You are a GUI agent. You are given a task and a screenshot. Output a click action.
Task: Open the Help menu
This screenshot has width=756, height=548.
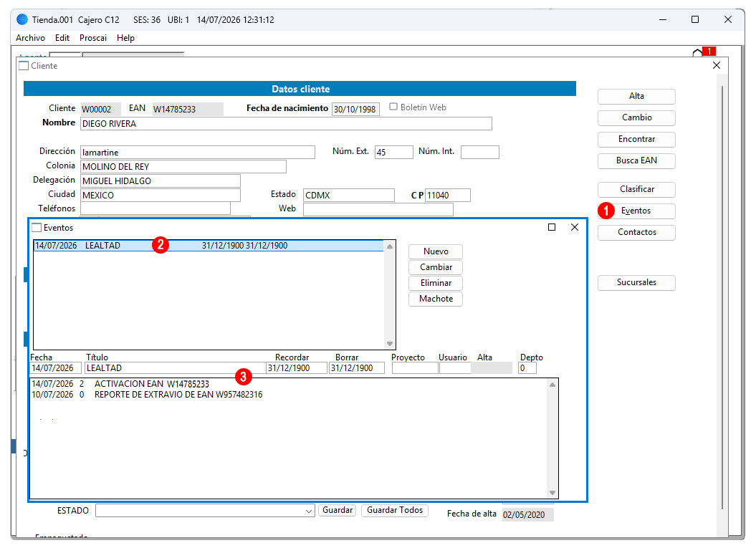(x=125, y=37)
